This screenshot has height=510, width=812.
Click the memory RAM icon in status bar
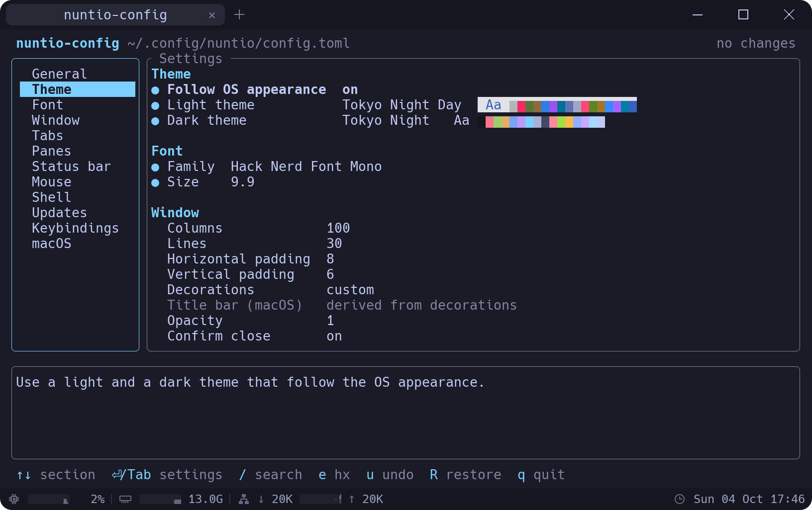click(x=125, y=499)
